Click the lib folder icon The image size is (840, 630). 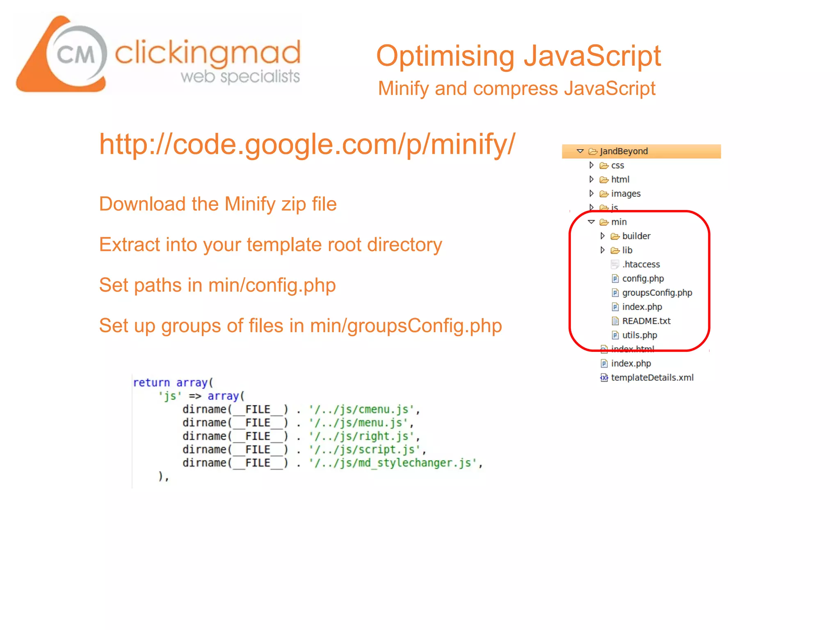(x=615, y=250)
